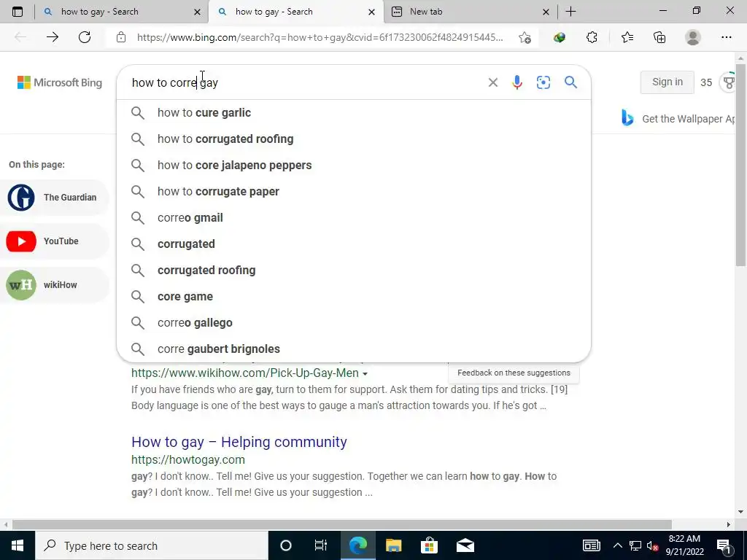This screenshot has width=747, height=560.
Task: Close the active 'how to gay - Search' tab
Action: coord(371,12)
